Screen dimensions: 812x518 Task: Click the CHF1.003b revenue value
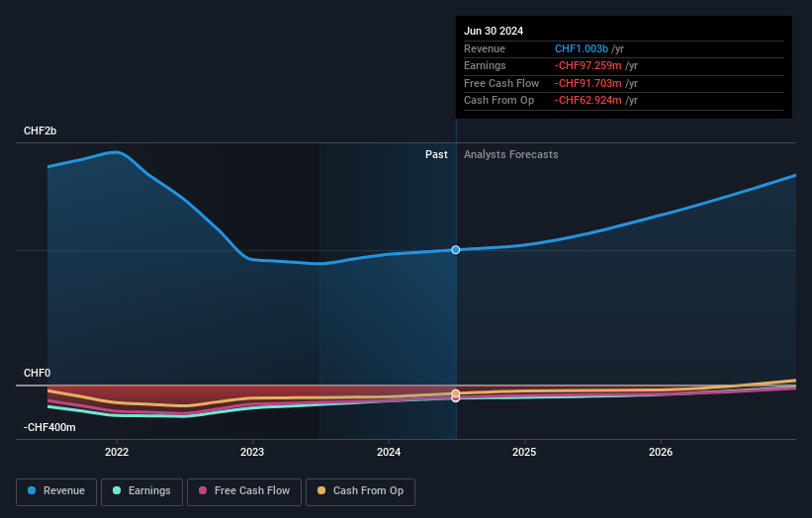tap(582, 48)
